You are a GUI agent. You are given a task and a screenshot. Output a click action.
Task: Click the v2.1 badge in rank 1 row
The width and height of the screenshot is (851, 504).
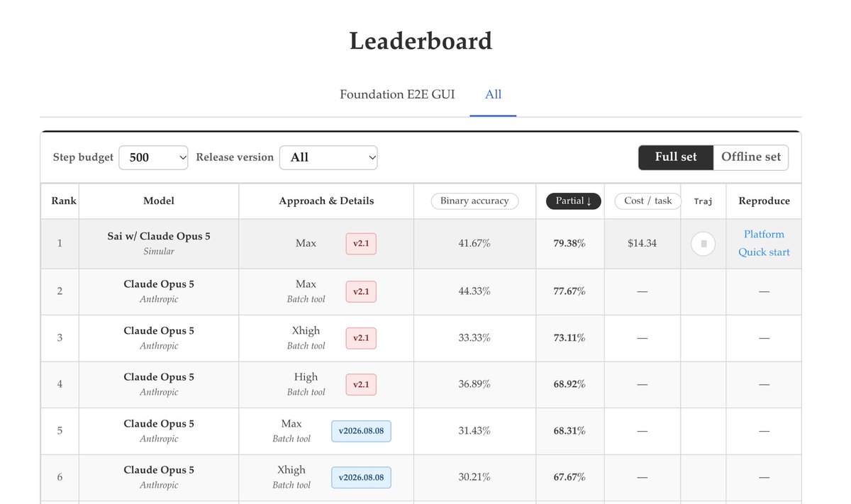pos(361,244)
